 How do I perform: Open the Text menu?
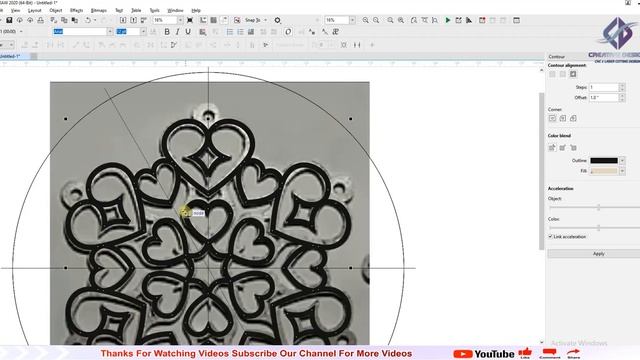[119, 10]
